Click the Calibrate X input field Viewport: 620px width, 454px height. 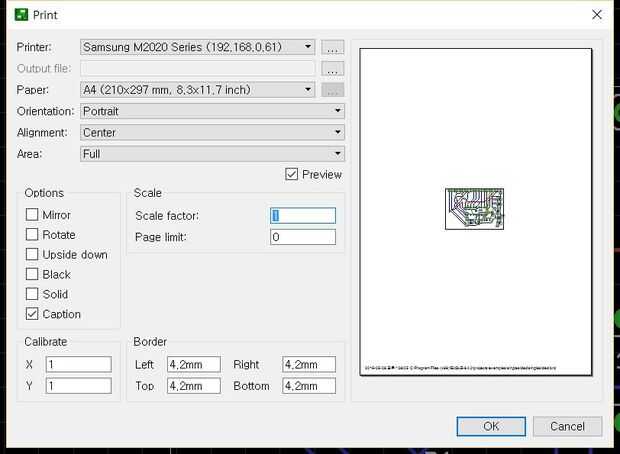pyautogui.click(x=79, y=364)
